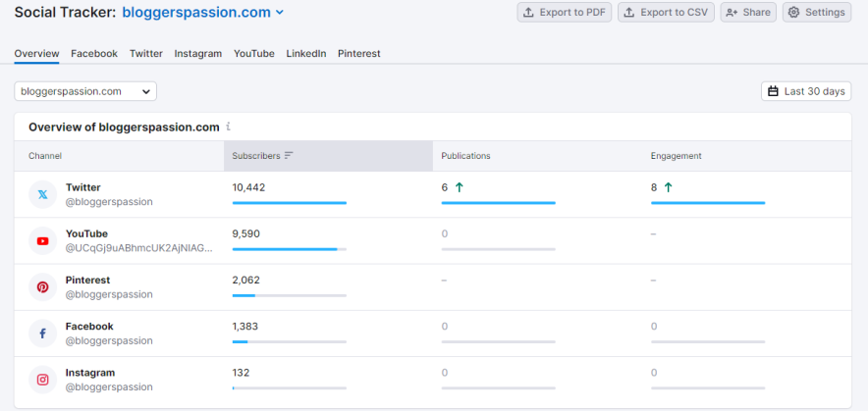
Task: Switch to the Facebook tab
Action: pos(94,54)
